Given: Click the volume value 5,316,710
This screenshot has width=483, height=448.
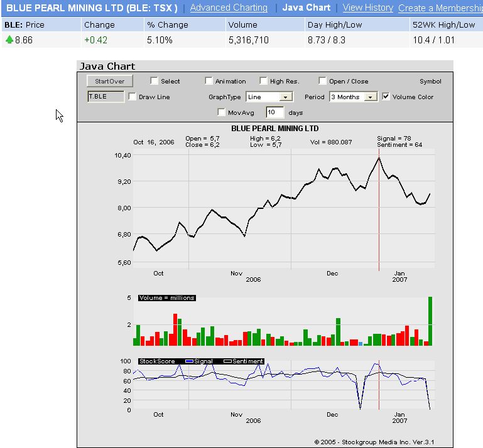Looking at the screenshot, I should click(249, 40).
